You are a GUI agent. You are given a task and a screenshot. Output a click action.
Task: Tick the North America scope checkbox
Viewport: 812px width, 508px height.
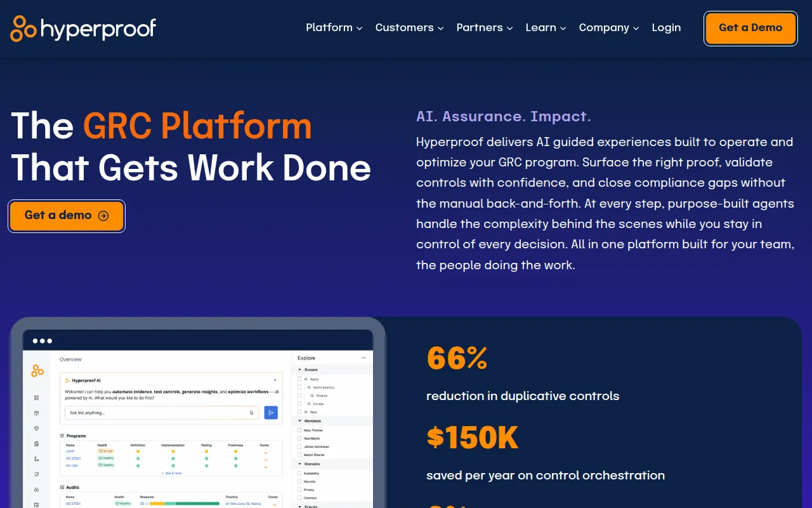(x=299, y=387)
